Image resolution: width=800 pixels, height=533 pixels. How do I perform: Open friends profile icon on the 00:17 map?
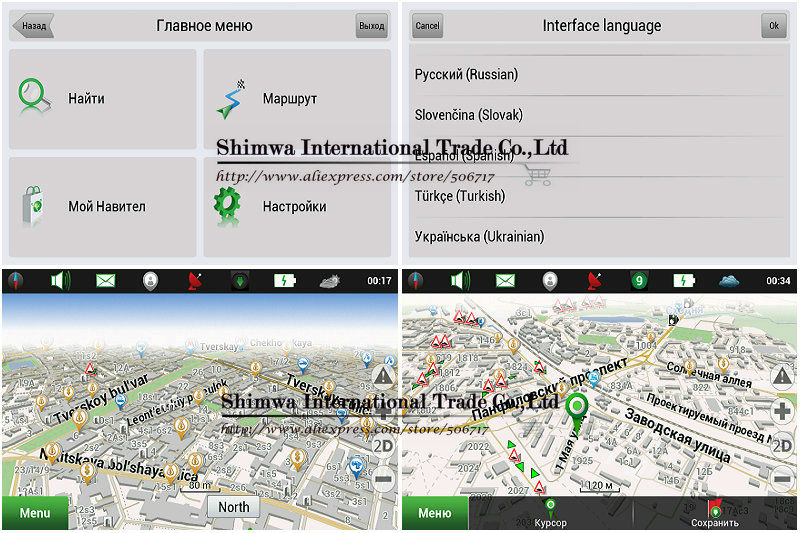point(150,281)
